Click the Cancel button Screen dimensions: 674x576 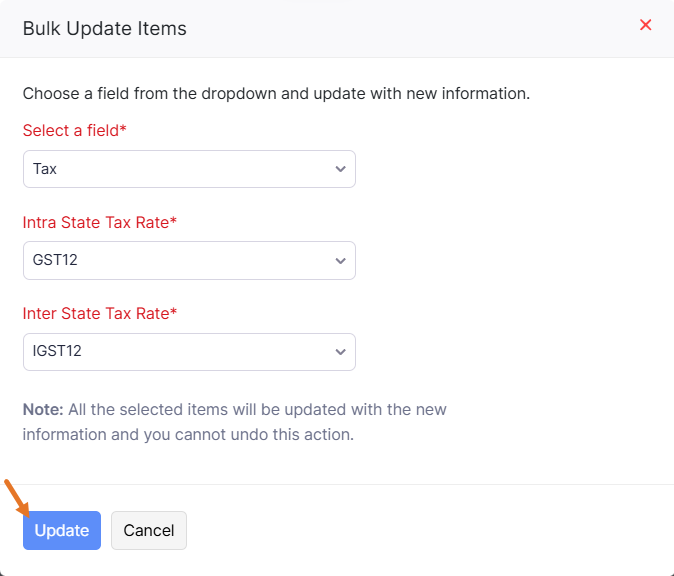(x=149, y=530)
